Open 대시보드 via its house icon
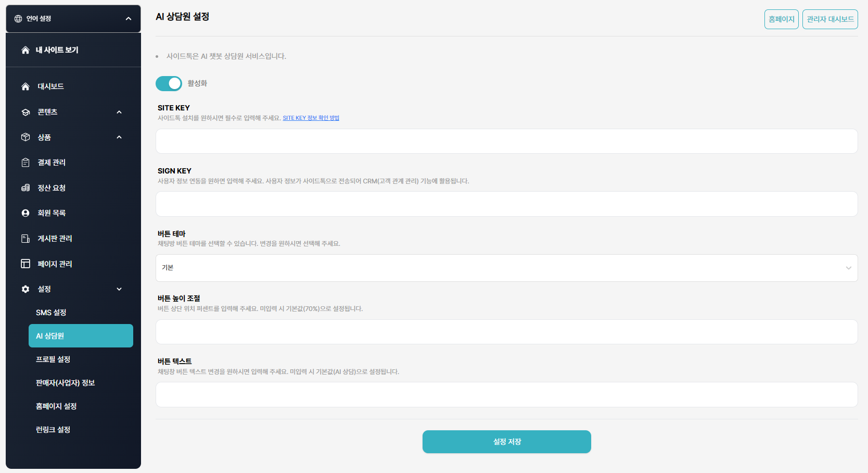 point(25,86)
